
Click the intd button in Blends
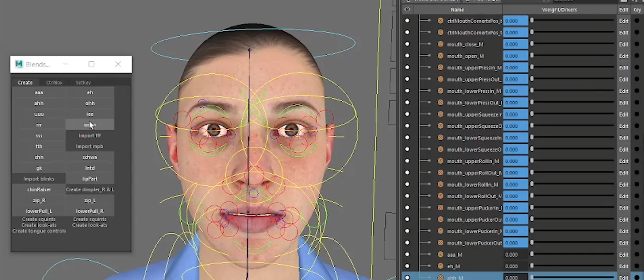click(x=90, y=168)
